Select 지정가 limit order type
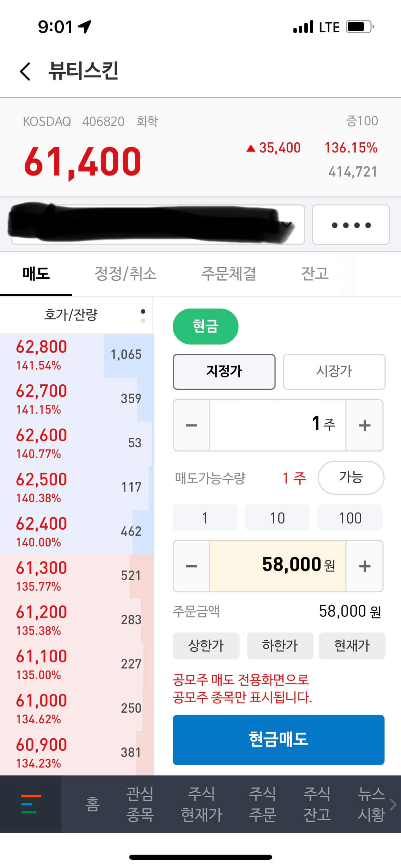This screenshot has height=868, width=401. pyautogui.click(x=224, y=372)
